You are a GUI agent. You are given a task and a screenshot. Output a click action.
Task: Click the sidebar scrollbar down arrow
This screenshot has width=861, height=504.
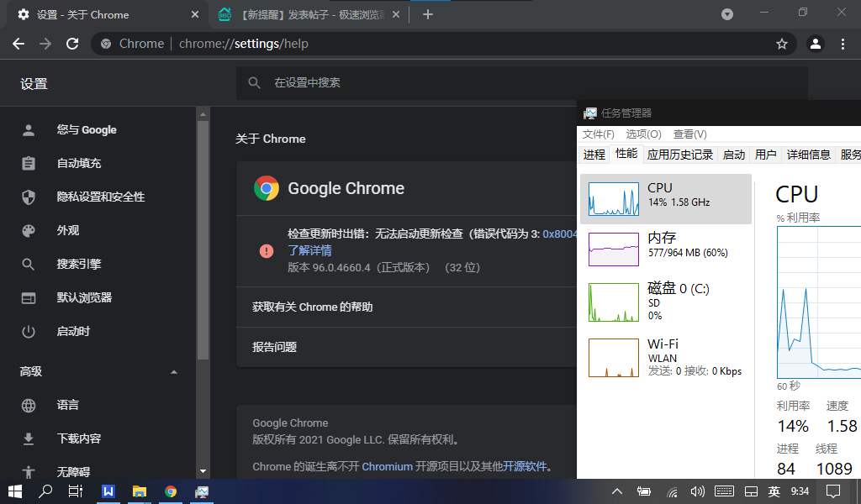(203, 471)
